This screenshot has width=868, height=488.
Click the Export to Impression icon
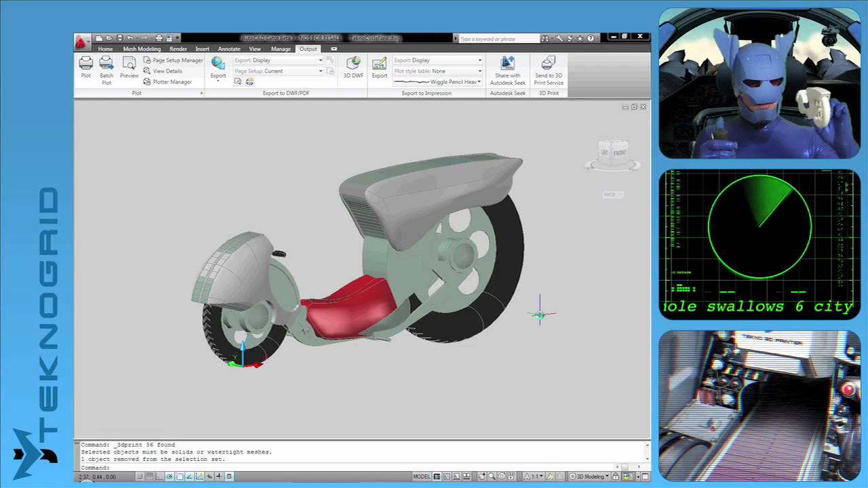click(379, 66)
